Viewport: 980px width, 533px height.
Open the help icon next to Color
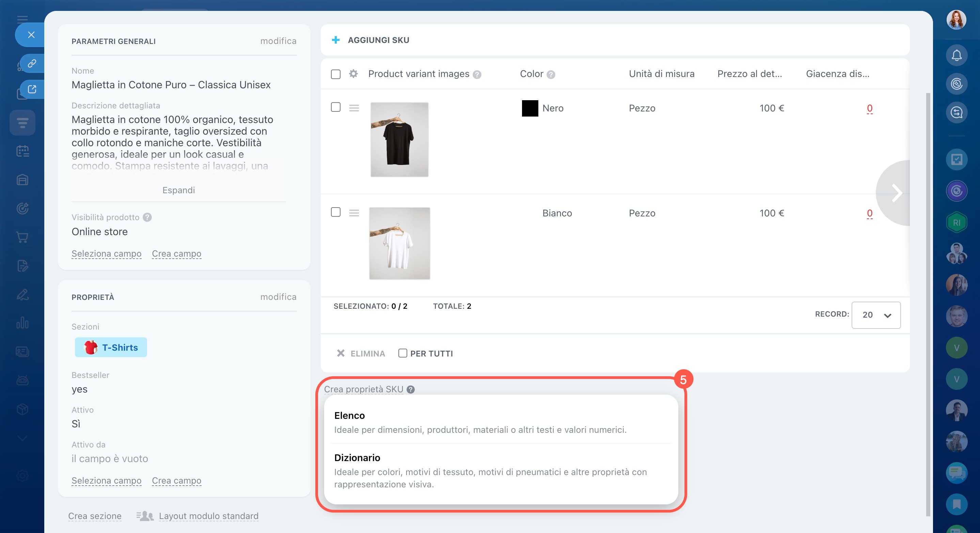tap(551, 75)
